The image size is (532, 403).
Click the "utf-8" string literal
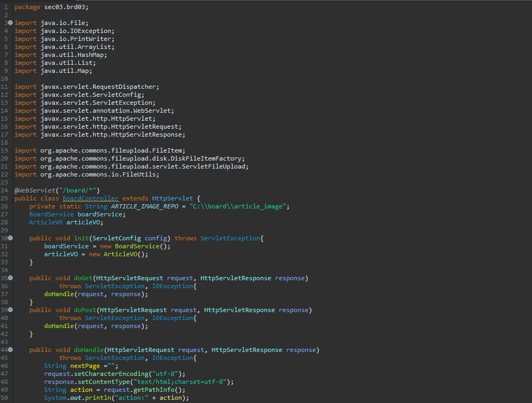[165, 374]
